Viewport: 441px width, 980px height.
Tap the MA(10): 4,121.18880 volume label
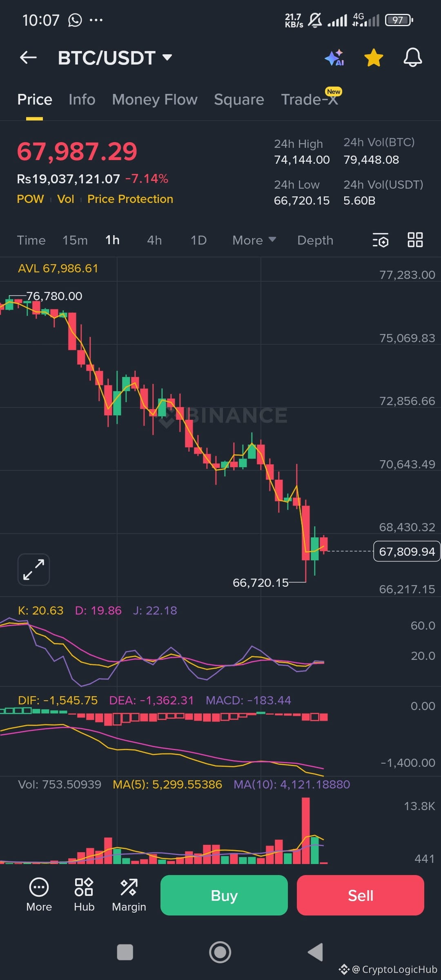click(292, 784)
